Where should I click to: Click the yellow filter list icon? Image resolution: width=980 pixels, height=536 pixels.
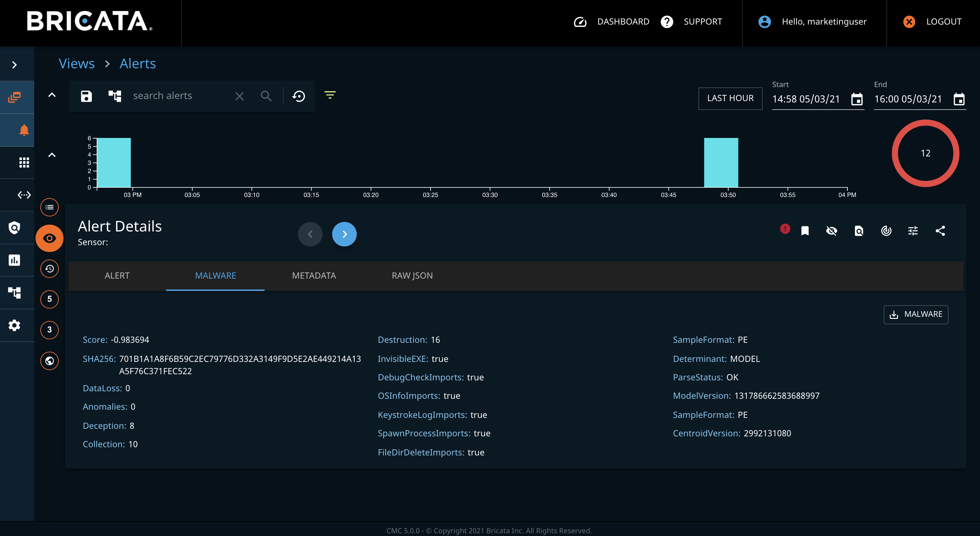tap(330, 95)
